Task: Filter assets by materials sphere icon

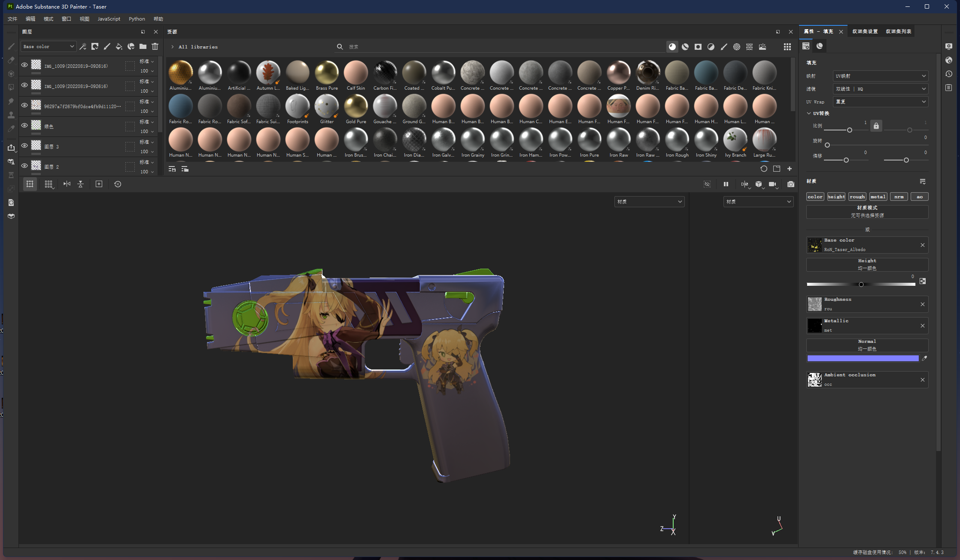Action: coord(672,47)
